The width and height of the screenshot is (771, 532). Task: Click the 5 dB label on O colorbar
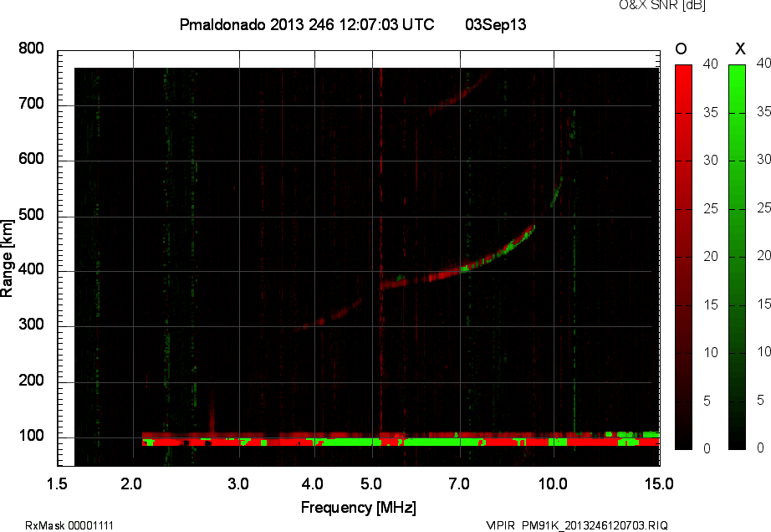click(x=707, y=402)
